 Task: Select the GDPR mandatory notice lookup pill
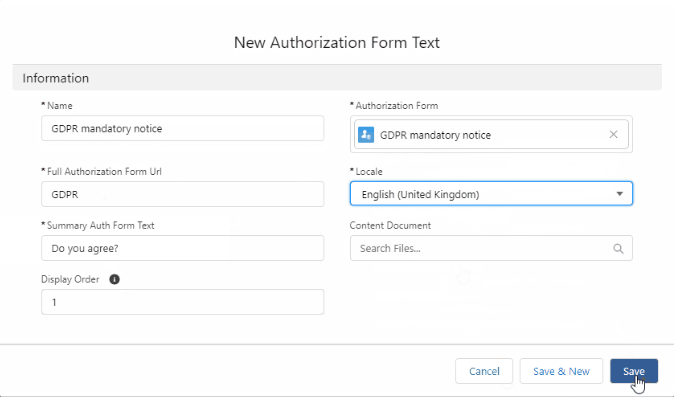(491, 134)
